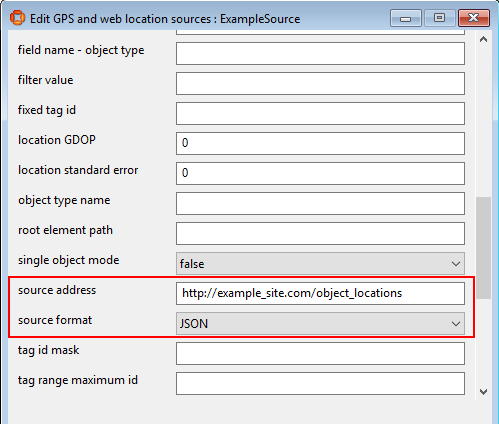Click the 'tag id mask' label
The image size is (499, 424).
click(49, 350)
